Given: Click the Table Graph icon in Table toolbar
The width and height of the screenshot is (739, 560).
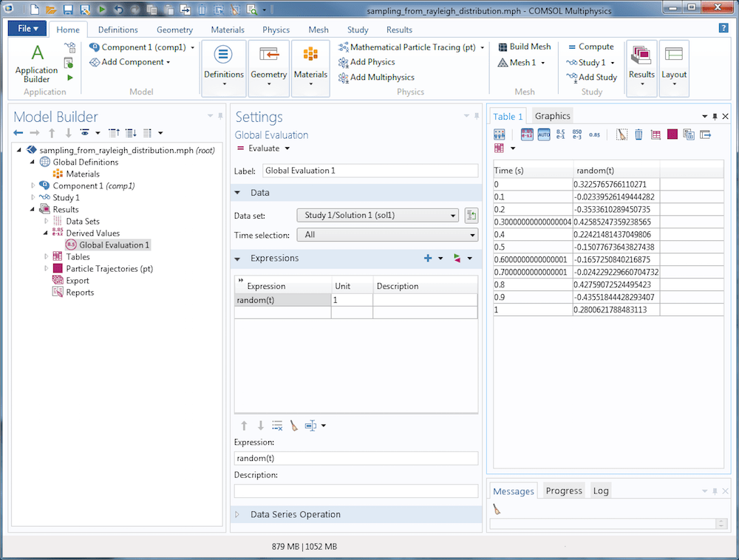Looking at the screenshot, I should tap(655, 134).
